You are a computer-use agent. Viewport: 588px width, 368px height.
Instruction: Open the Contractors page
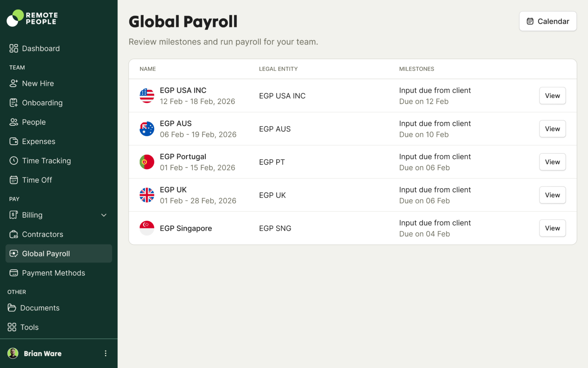(x=43, y=234)
